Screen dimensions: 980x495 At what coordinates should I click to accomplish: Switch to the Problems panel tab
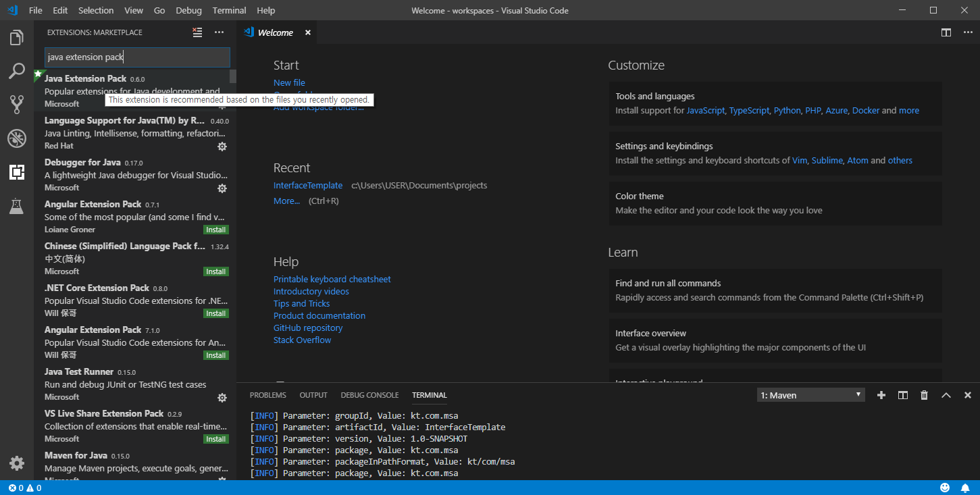tap(268, 395)
